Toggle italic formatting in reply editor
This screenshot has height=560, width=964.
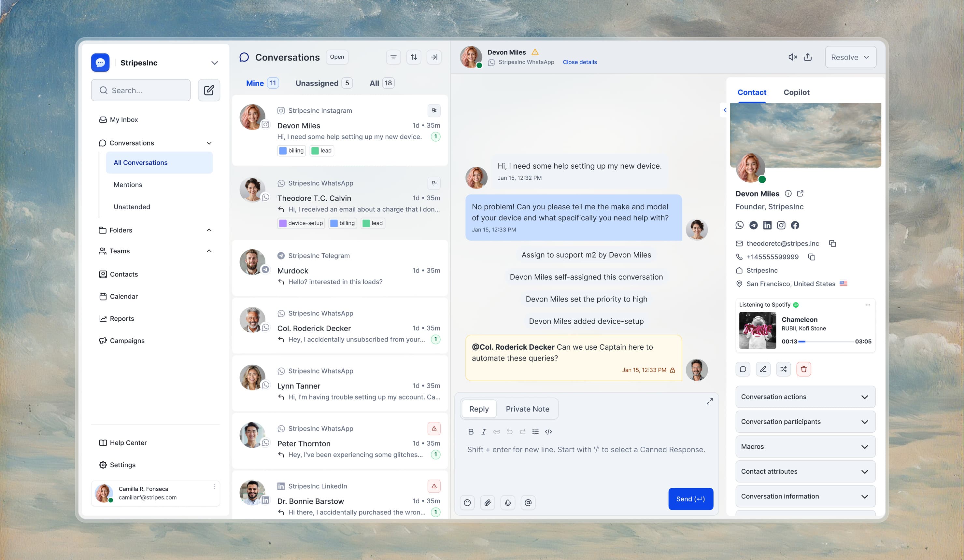[x=484, y=431]
